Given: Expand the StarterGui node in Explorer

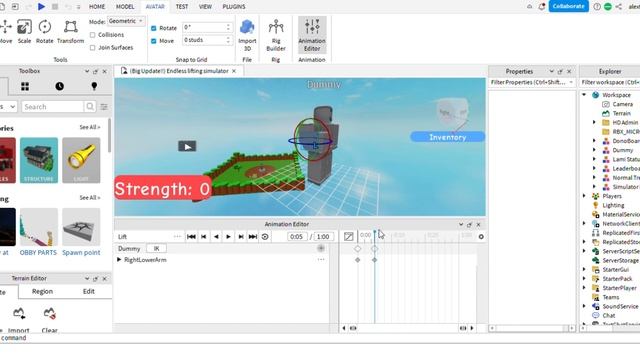Looking at the screenshot, I should click(x=584, y=269).
